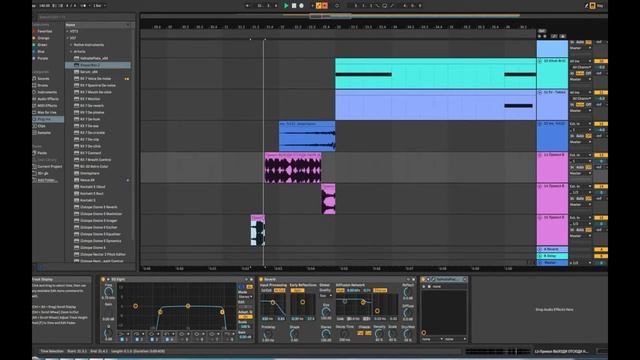Screen dimensions: 640x360
Task: Open the Audio Effects browser category
Action: (x=48, y=99)
